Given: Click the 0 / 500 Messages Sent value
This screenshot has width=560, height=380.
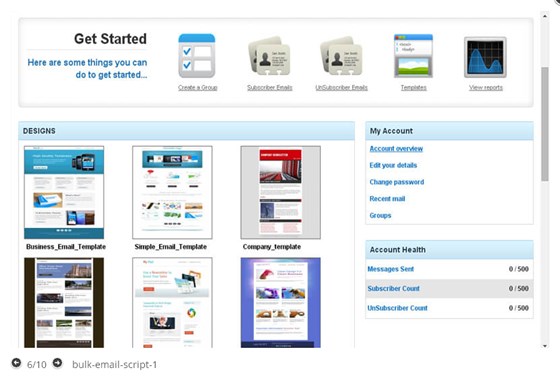Looking at the screenshot, I should [519, 269].
